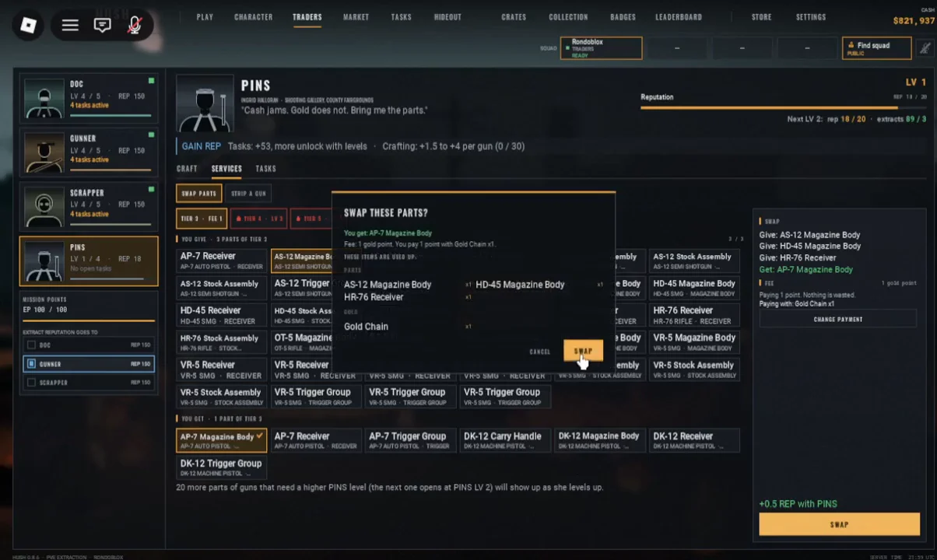Select the VR-5 Magazine Body part
Viewport: 937px width, 560px height.
[695, 342]
